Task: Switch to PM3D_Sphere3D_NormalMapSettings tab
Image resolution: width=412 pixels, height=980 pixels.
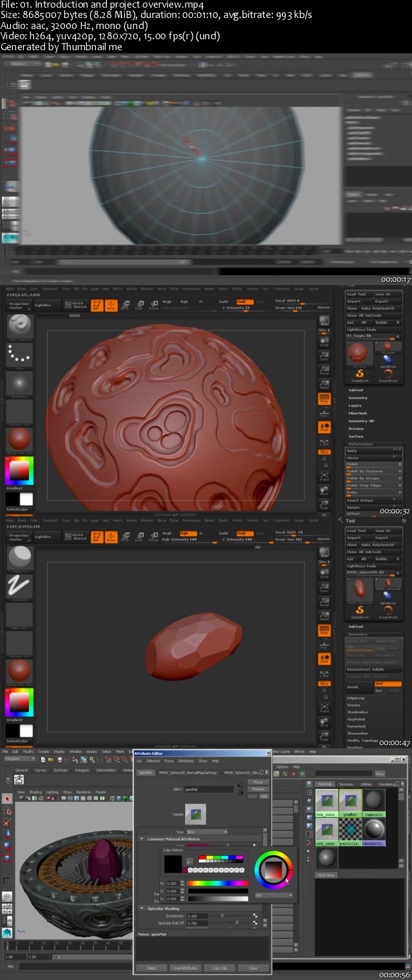Action: click(189, 772)
